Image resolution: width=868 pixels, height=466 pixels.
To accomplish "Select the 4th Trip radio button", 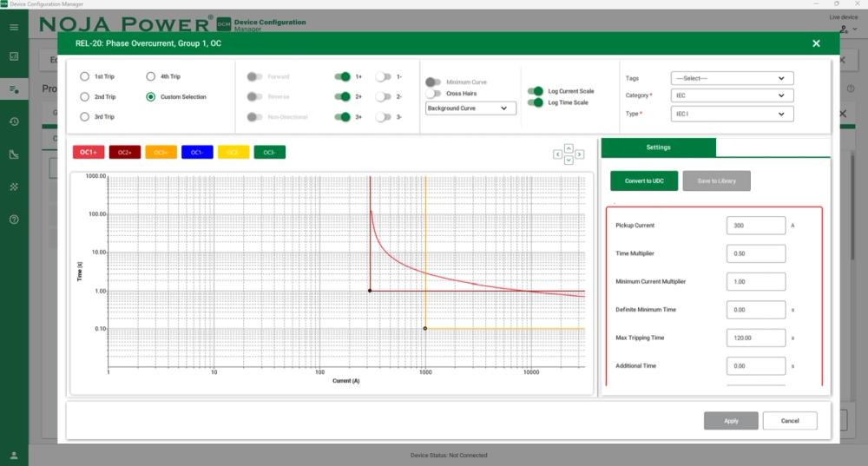I will click(x=150, y=76).
